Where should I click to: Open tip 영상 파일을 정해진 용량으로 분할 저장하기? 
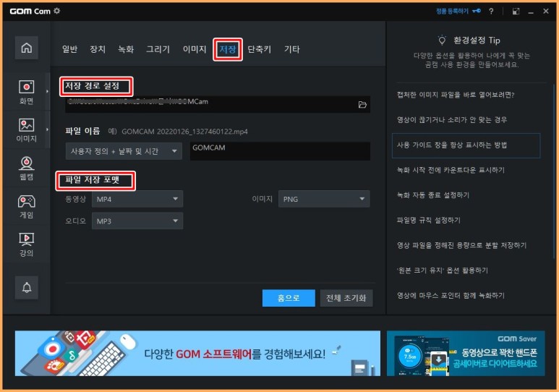pos(461,245)
